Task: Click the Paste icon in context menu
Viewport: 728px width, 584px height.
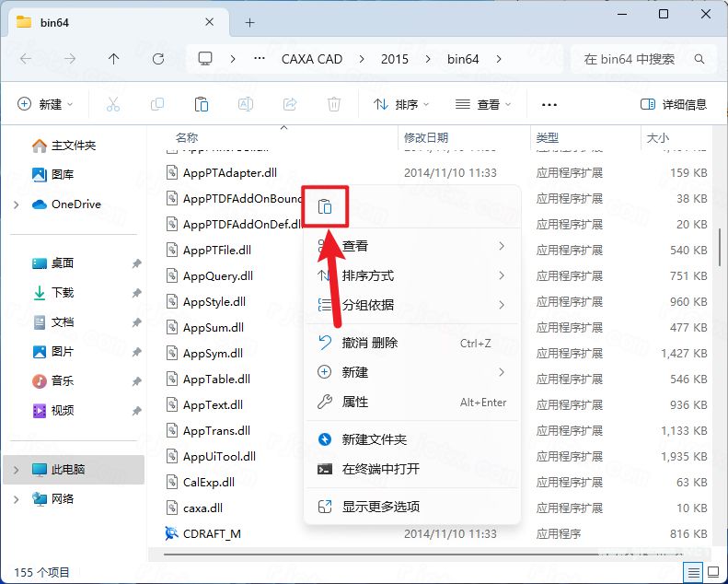Action: coord(325,206)
